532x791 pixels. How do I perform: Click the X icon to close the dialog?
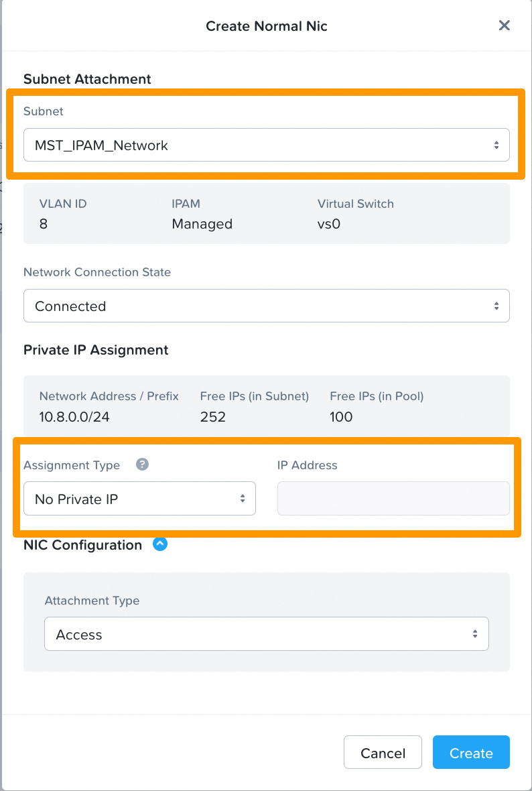coord(505,25)
